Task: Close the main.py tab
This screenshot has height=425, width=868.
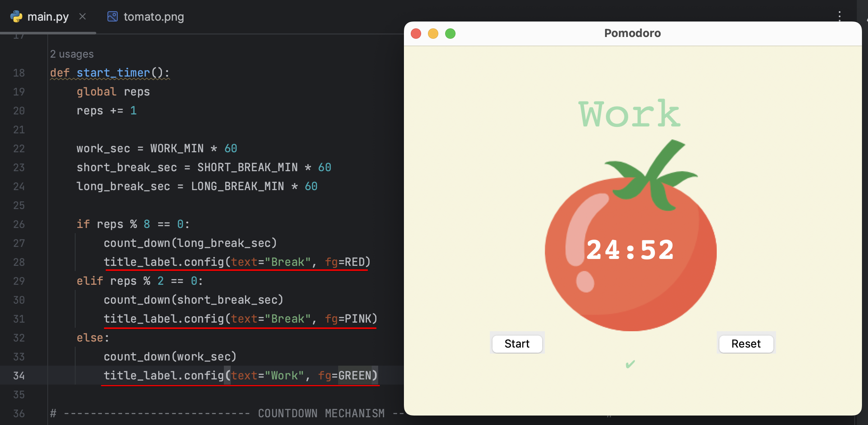Action: click(83, 16)
